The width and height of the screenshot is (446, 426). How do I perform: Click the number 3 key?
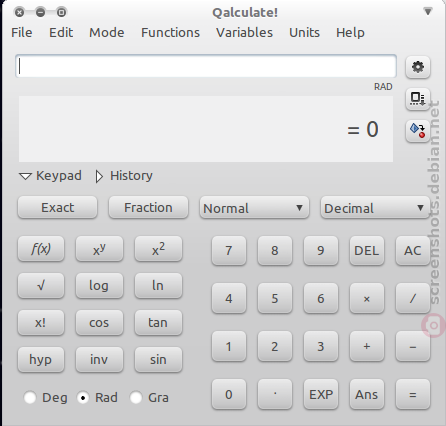[321, 347]
